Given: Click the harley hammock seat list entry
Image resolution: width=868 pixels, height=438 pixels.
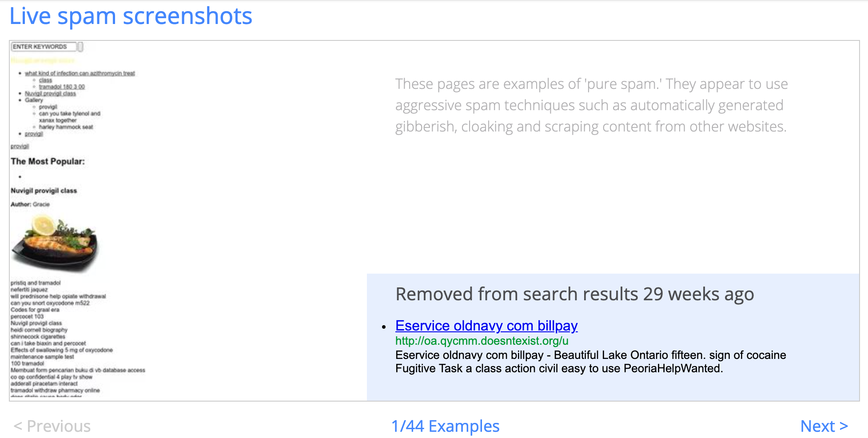Looking at the screenshot, I should pos(66,127).
